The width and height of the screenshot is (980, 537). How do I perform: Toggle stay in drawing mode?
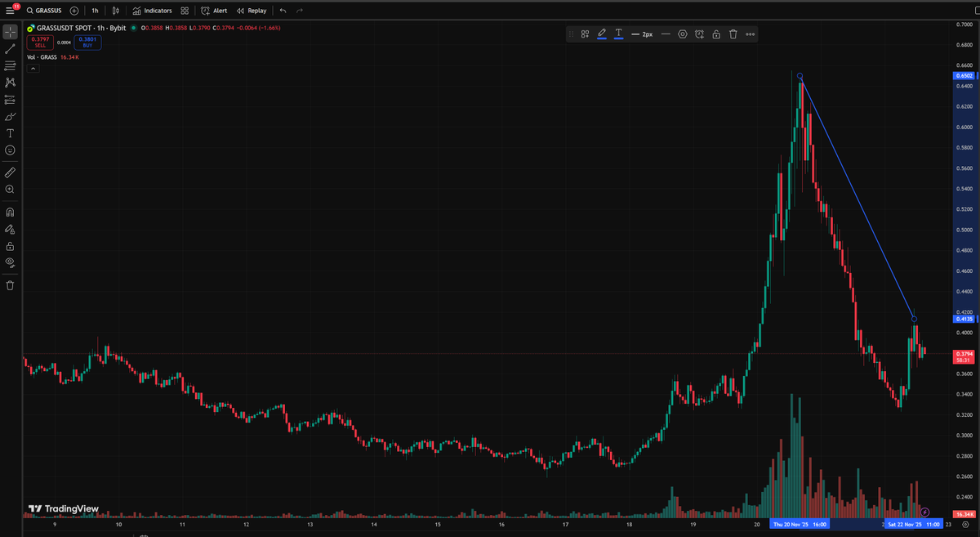click(10, 229)
